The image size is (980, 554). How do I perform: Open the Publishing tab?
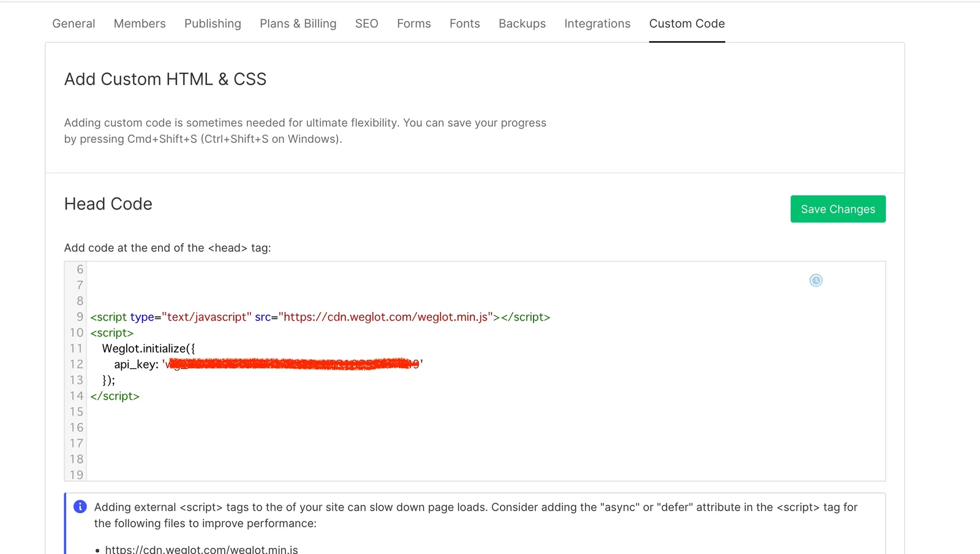pyautogui.click(x=213, y=23)
